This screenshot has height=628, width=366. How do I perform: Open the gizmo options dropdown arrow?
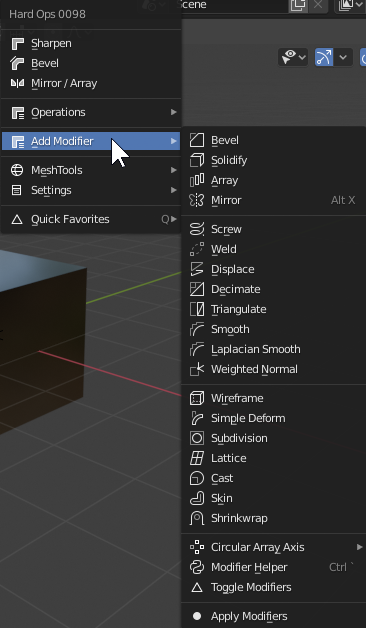pos(343,57)
